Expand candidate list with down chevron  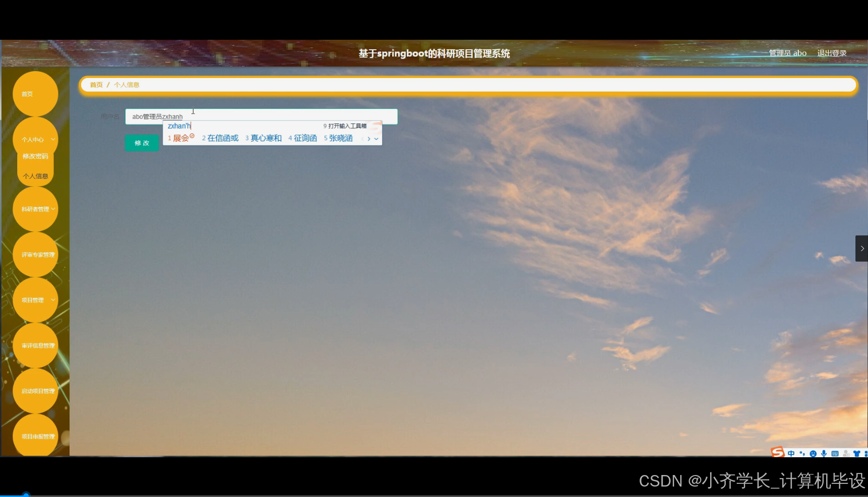[x=376, y=139]
